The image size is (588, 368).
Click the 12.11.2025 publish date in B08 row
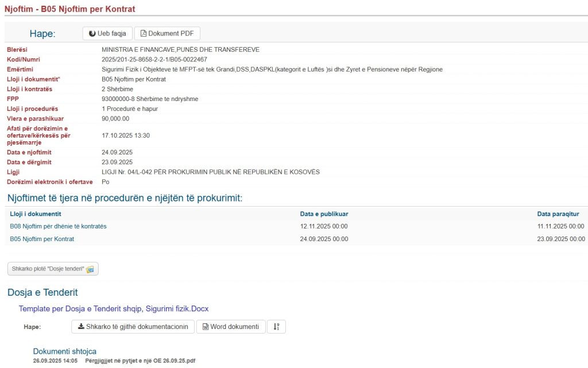pyautogui.click(x=324, y=226)
